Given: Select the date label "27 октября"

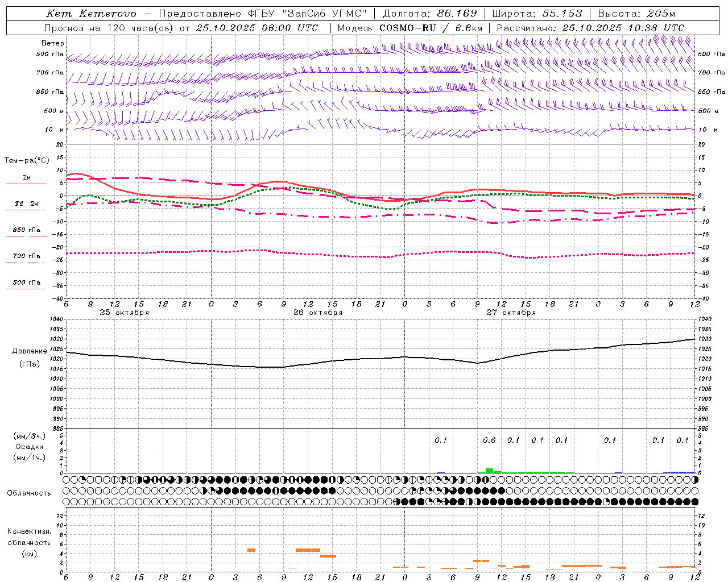Looking at the screenshot, I should tap(511, 313).
